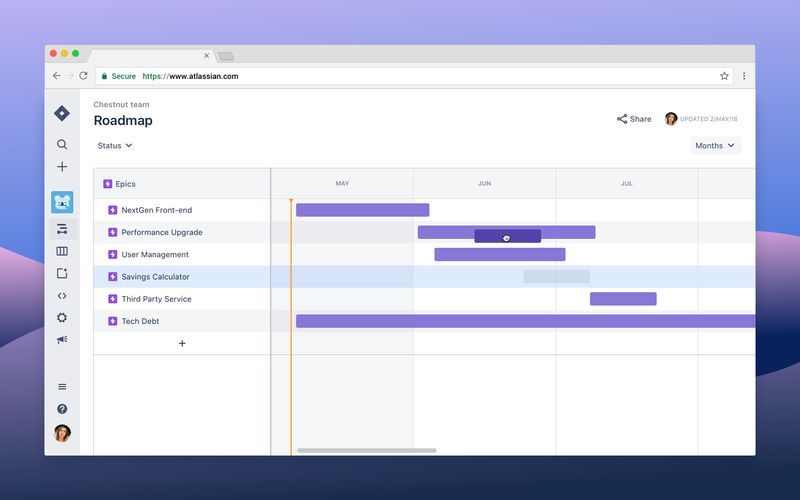Click the JUL month header
This screenshot has width=800, height=500.
coord(627,184)
